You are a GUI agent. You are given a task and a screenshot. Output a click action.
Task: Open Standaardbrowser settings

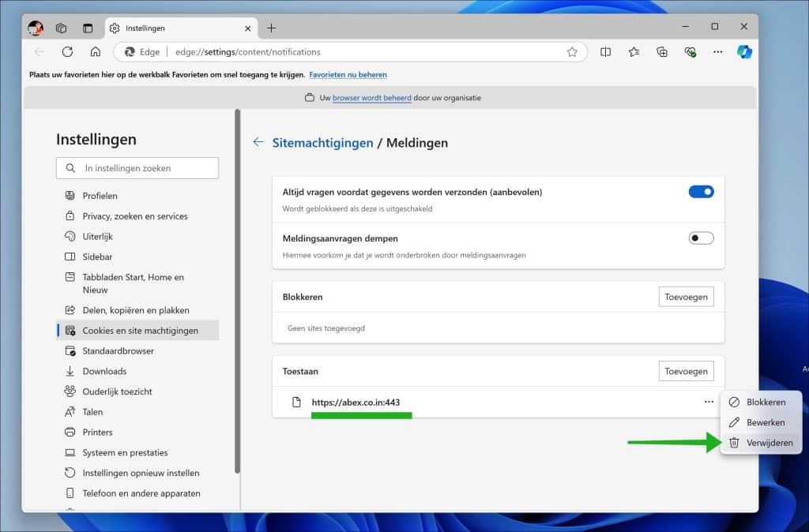pos(137,351)
